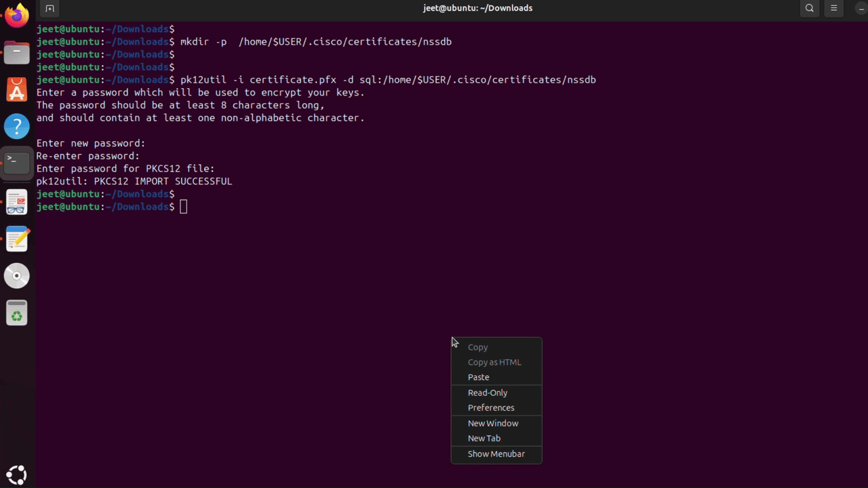Click the mkdir -p command line

(316, 41)
